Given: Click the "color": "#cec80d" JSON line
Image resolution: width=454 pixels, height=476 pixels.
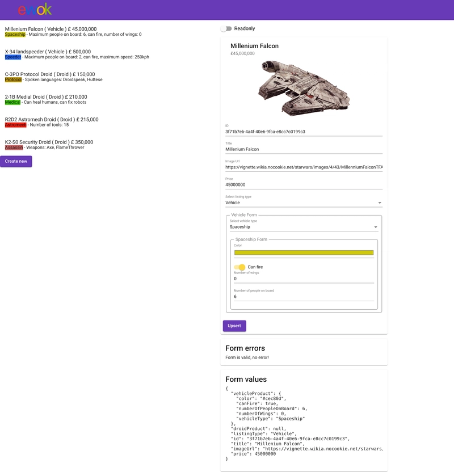Looking at the screenshot, I should click(x=261, y=399).
